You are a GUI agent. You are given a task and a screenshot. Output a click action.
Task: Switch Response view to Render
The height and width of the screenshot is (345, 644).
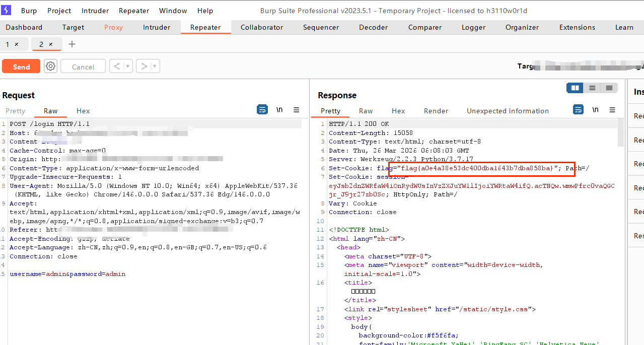(436, 111)
